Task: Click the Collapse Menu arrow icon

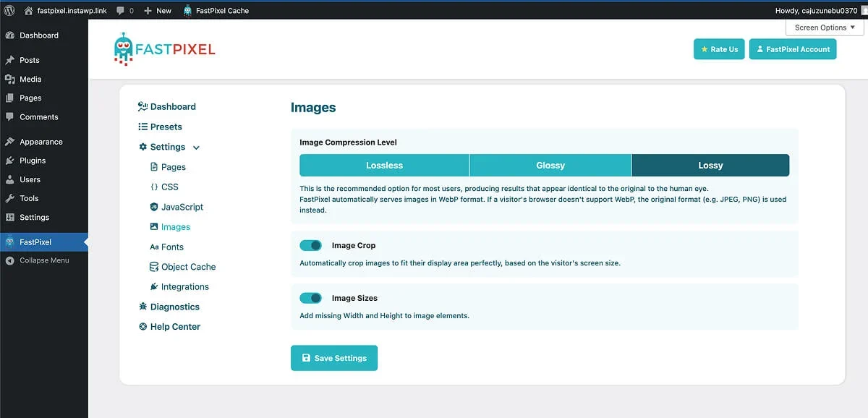Action: coord(10,260)
